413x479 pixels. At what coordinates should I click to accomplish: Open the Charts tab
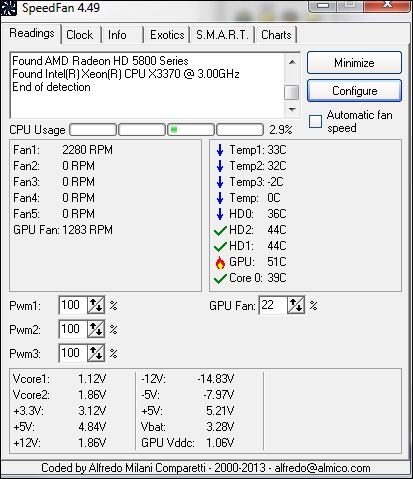(x=276, y=35)
